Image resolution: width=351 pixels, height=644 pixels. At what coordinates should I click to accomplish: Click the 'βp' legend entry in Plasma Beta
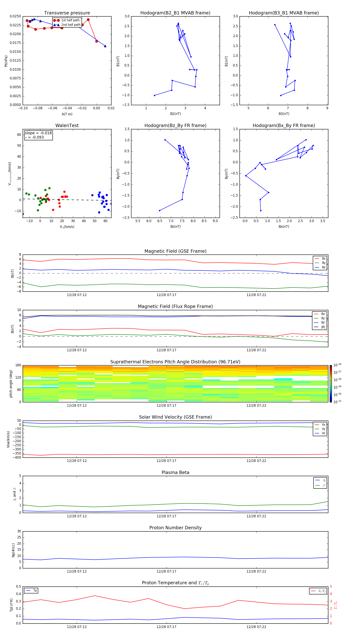tap(320, 480)
